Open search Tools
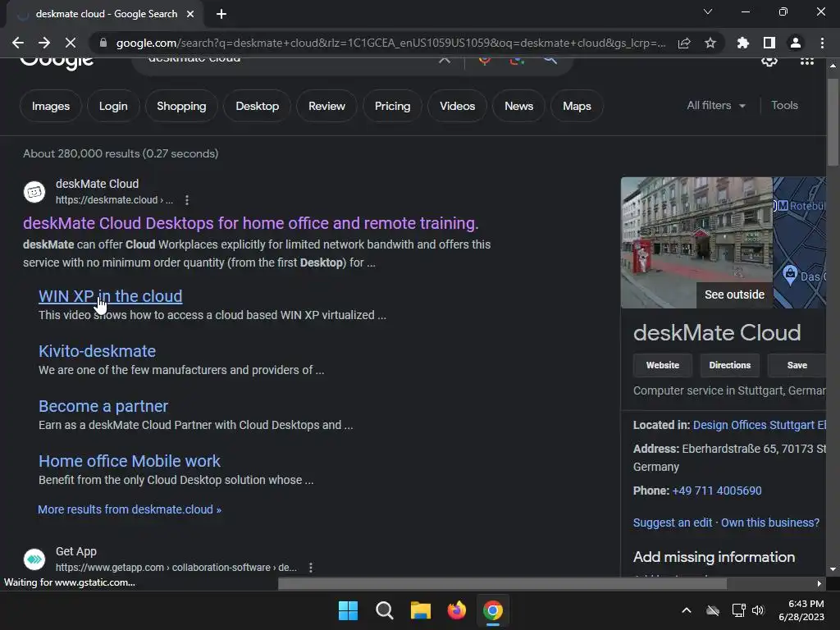The height and width of the screenshot is (630, 840). point(784,106)
